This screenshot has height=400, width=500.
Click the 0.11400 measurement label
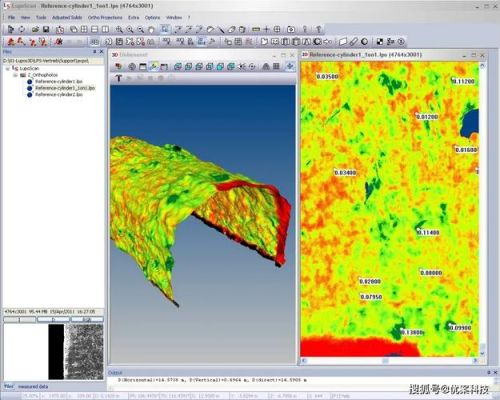pyautogui.click(x=428, y=232)
